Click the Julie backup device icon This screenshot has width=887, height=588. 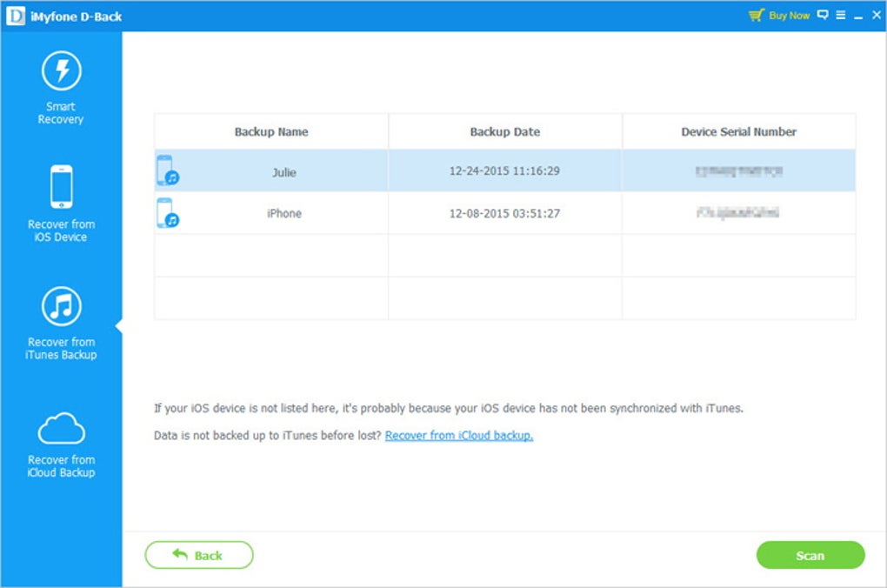click(x=168, y=170)
